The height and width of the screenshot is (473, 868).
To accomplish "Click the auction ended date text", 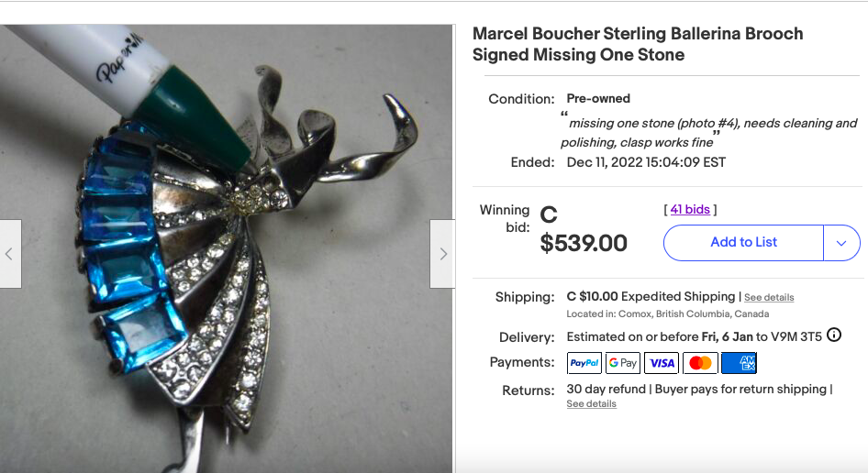I will 646,162.
